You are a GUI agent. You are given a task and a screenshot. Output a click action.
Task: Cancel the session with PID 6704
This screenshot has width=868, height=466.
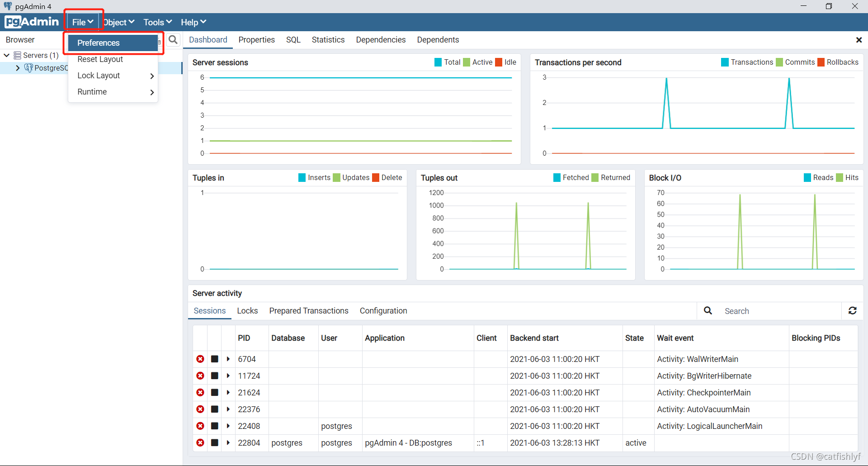[200, 359]
